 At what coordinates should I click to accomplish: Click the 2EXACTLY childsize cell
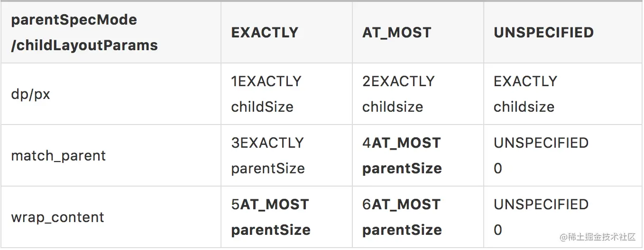[398, 94]
